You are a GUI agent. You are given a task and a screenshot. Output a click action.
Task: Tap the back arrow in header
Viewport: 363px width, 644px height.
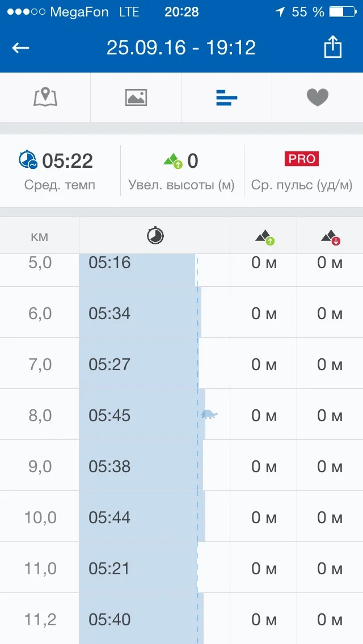(x=20, y=48)
